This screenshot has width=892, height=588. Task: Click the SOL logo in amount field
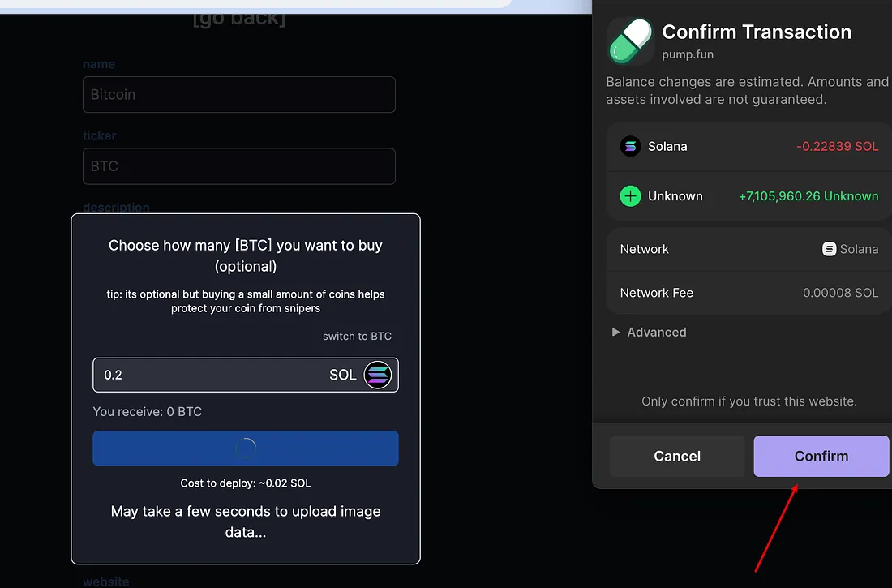point(378,375)
